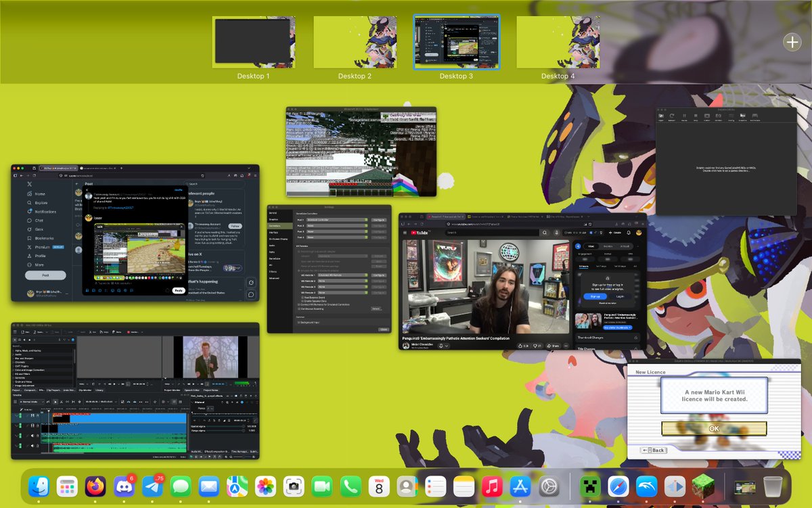This screenshot has width=812, height=508.
Task: Open Graphics tab in Dolphin Settings sidebar
Action: click(x=279, y=219)
